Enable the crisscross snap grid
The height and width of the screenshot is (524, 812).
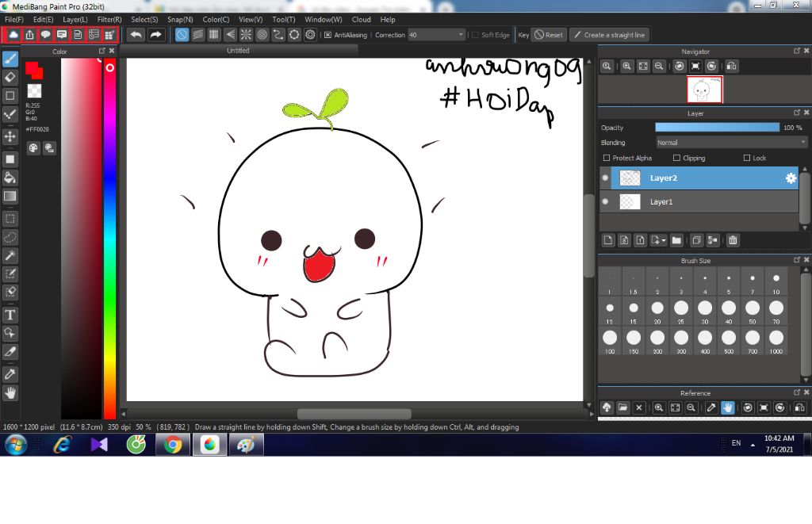click(214, 35)
